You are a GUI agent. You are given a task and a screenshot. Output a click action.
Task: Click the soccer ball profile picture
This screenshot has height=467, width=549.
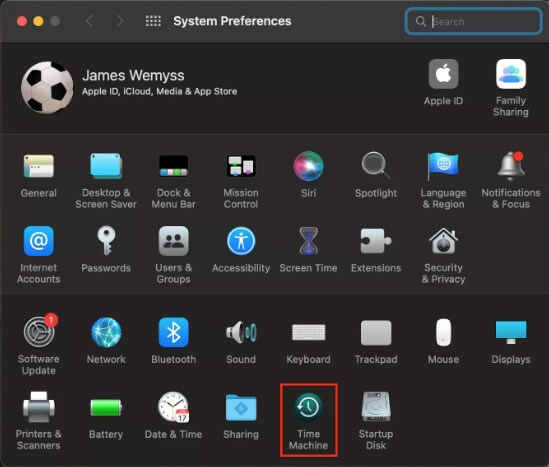point(47,88)
